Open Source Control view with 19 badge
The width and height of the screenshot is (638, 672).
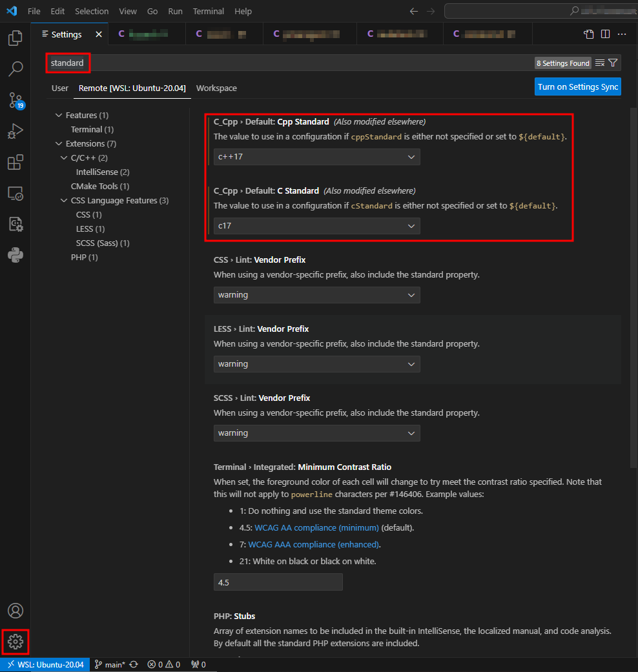point(15,100)
